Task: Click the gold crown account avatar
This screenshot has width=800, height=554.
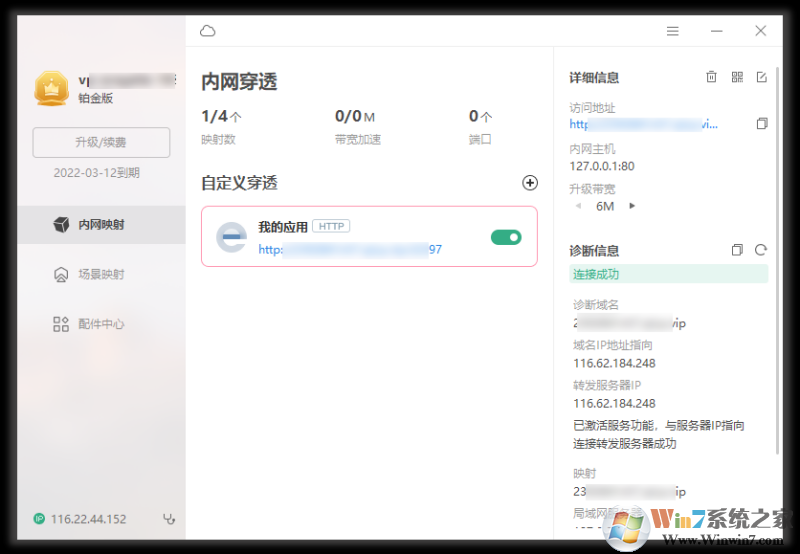Action: 50,88
